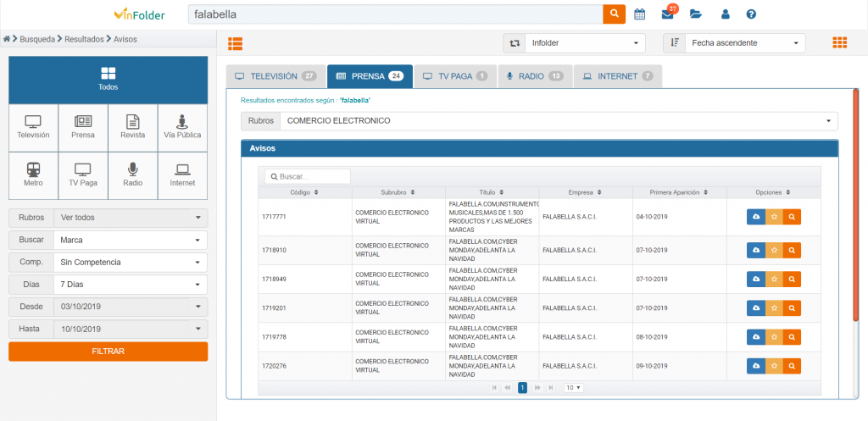Click the Resultados breadcrumb link

click(x=84, y=39)
